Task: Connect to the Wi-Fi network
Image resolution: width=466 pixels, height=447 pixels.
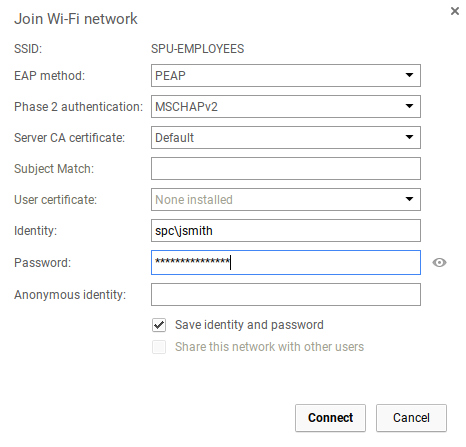Action: 330,418
